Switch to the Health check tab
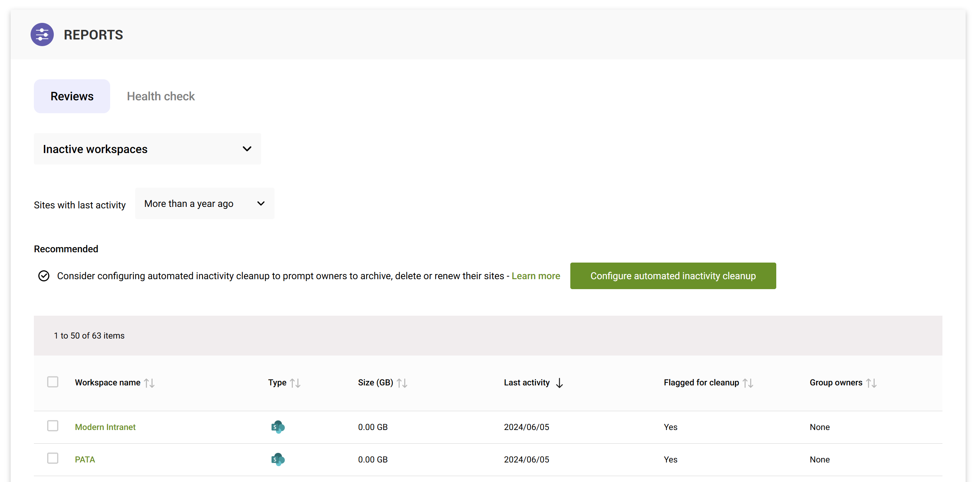This screenshot has height=482, width=980. [161, 96]
